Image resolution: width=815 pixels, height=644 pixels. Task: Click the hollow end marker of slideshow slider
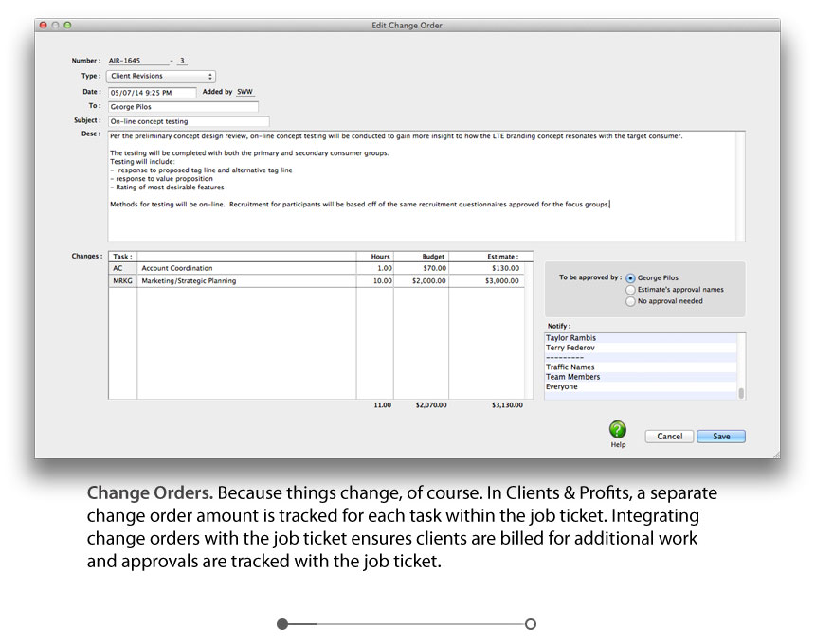(x=531, y=624)
